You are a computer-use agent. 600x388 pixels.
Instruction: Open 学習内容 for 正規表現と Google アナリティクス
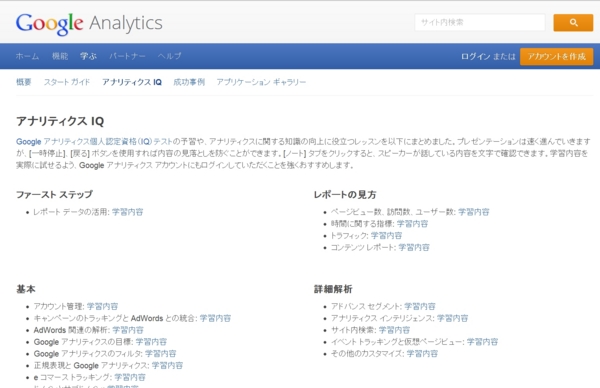(x=167, y=366)
